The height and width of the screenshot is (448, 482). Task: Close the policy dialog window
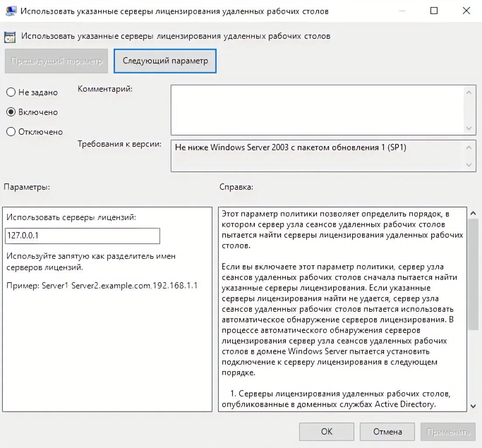tap(466, 11)
